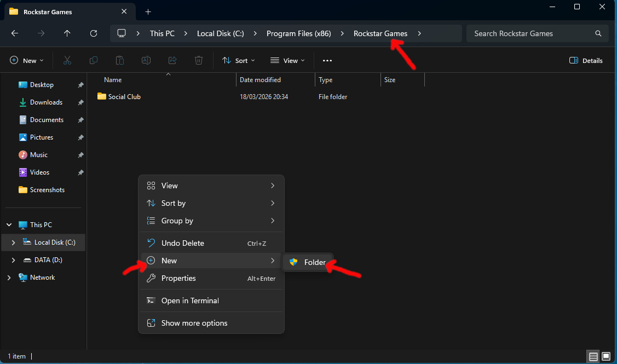Expand chevron after Rockstar Games breadcrumb
The width and height of the screenshot is (617, 364).
point(419,33)
